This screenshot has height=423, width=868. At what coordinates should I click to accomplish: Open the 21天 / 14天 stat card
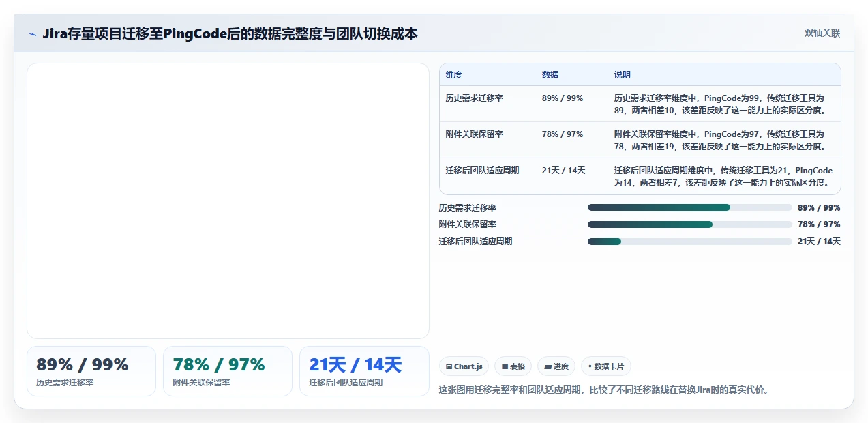coord(364,371)
